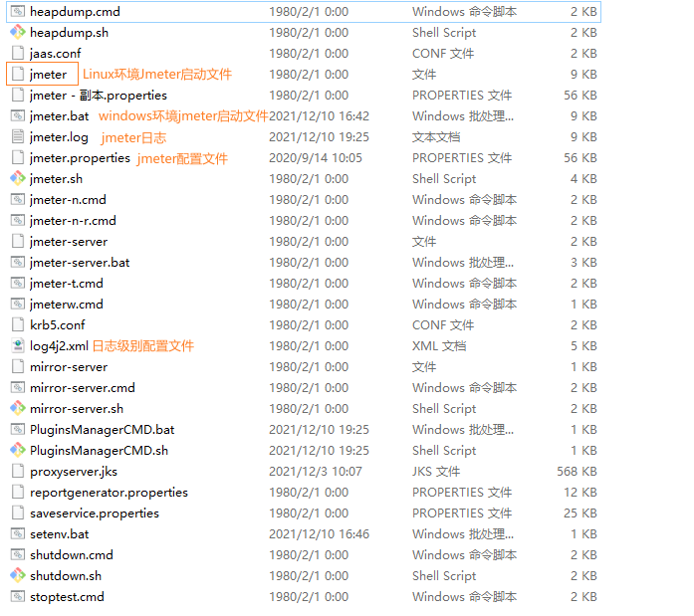
Task: Click the setenv.bat file icon
Action: 18,533
